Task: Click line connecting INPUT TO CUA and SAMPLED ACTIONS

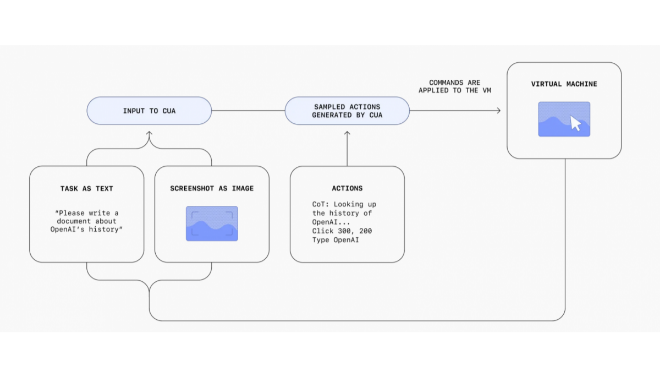Action: click(248, 111)
